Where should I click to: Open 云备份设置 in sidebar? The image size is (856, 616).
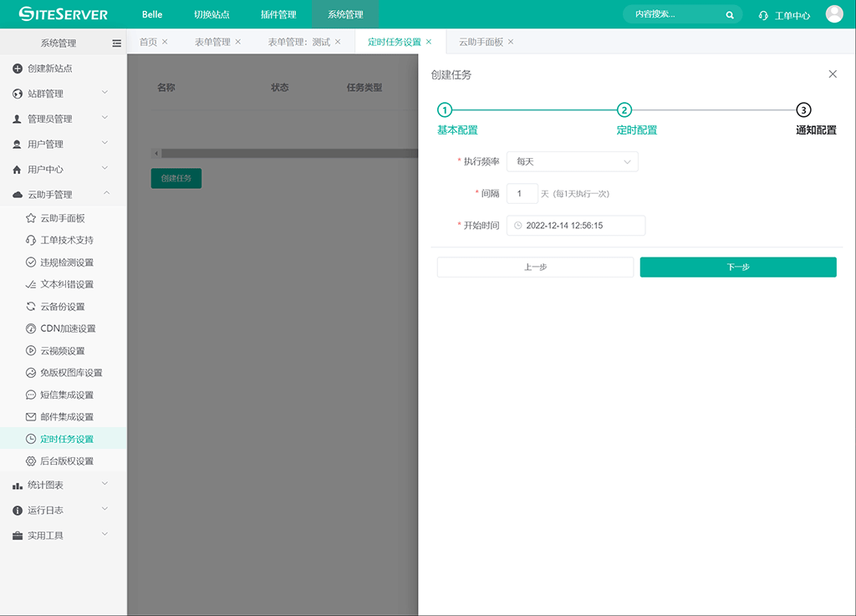coord(67,307)
